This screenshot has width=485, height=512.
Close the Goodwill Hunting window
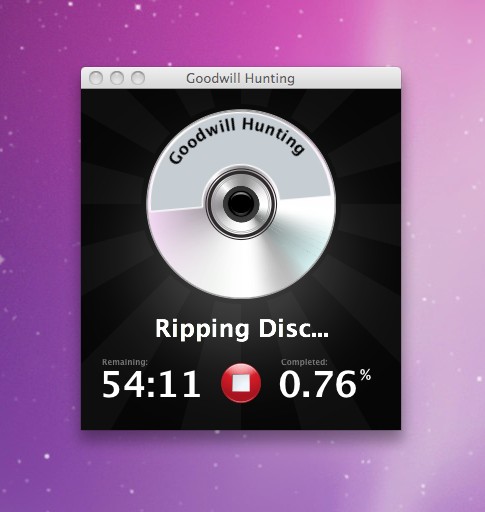(96, 78)
